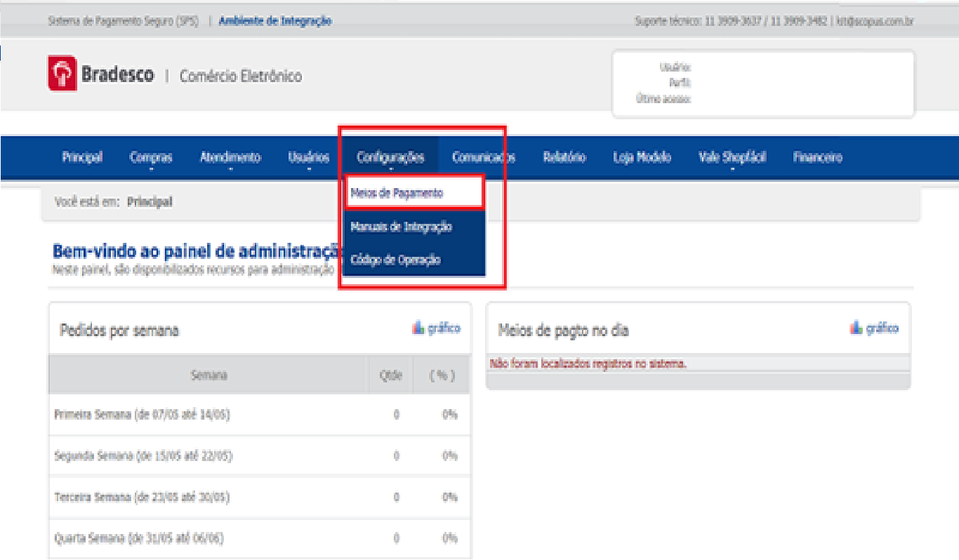The width and height of the screenshot is (959, 560).
Task: Click the ( % ) column header
Action: (x=442, y=375)
